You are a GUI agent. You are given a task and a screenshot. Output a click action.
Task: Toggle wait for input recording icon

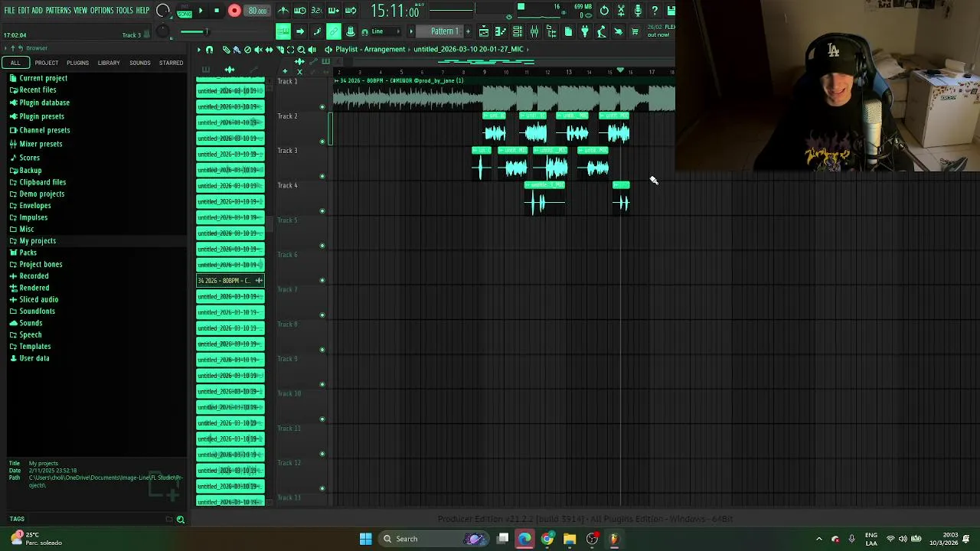pos(300,11)
